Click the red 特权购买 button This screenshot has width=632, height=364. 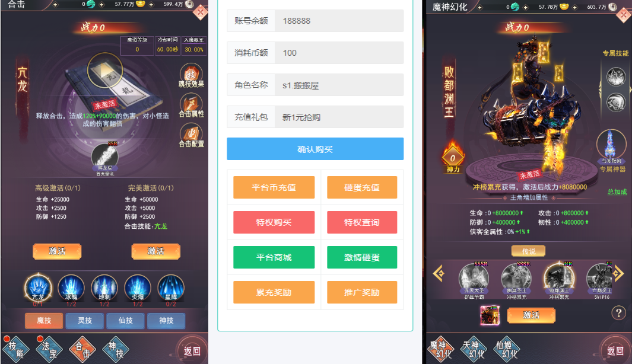click(274, 222)
